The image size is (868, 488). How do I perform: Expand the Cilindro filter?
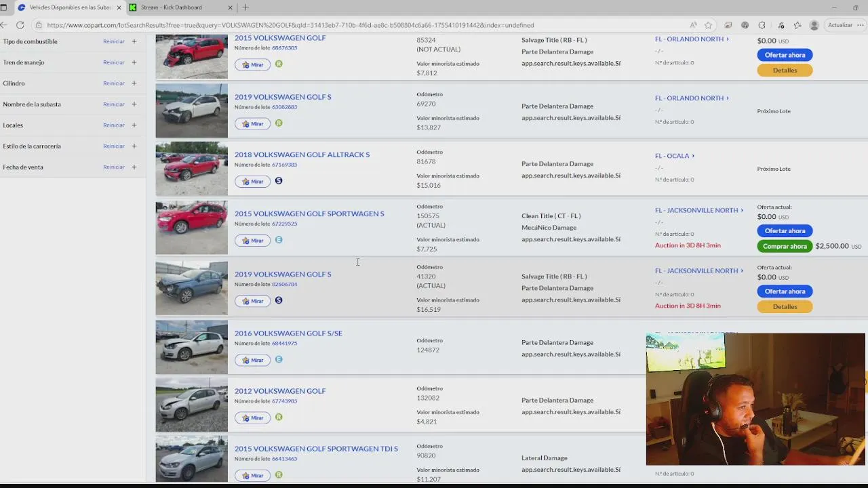click(134, 83)
